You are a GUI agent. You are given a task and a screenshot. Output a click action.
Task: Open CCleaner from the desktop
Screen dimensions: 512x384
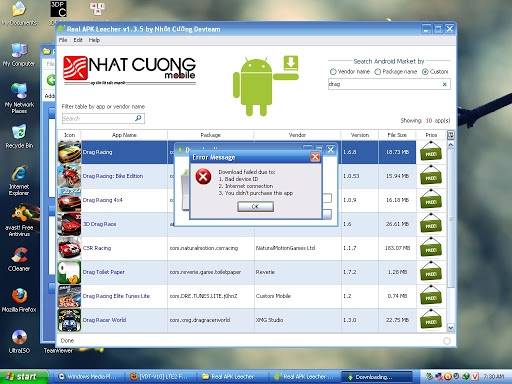tap(19, 258)
